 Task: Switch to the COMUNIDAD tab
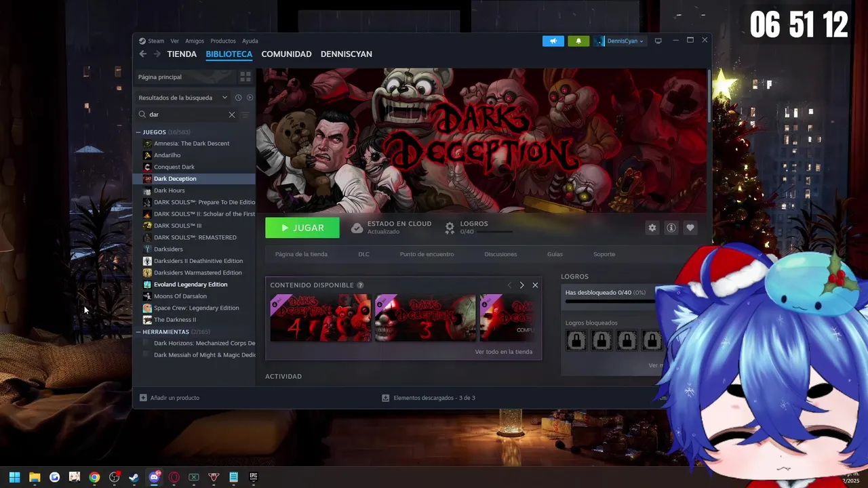286,54
